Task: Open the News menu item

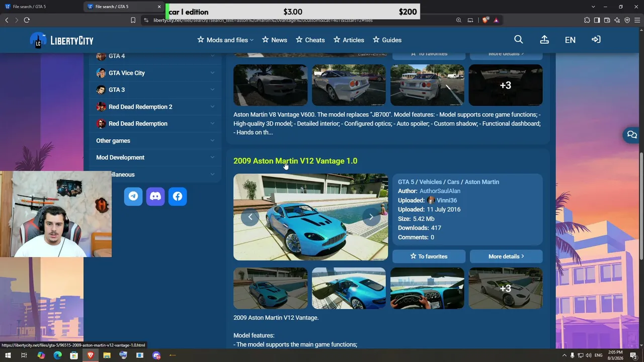Action: [x=274, y=40]
